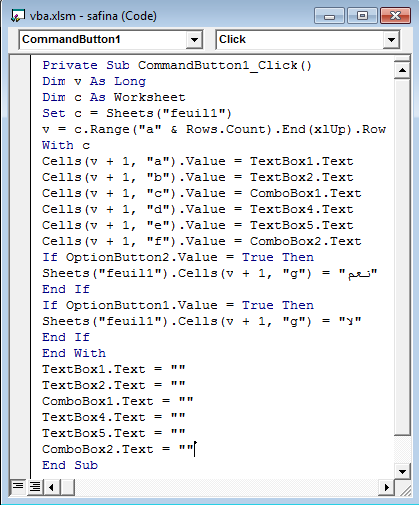Click the 'With c' line
Viewport: 419px width, 505px height.
coord(66,145)
